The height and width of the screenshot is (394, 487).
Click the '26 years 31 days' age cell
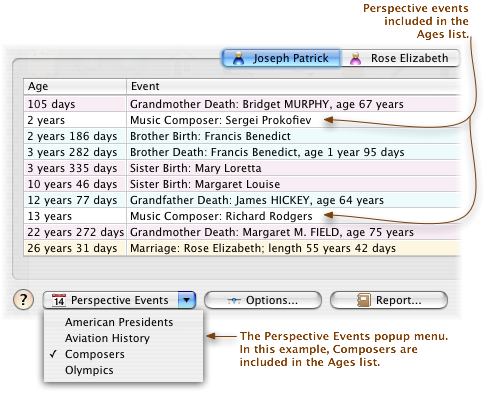pos(75,248)
